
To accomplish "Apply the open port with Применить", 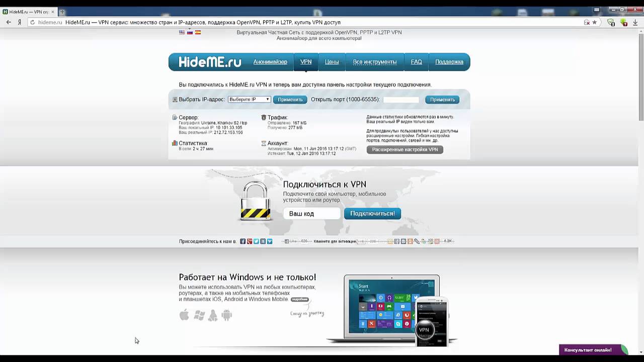I will 442,100.
